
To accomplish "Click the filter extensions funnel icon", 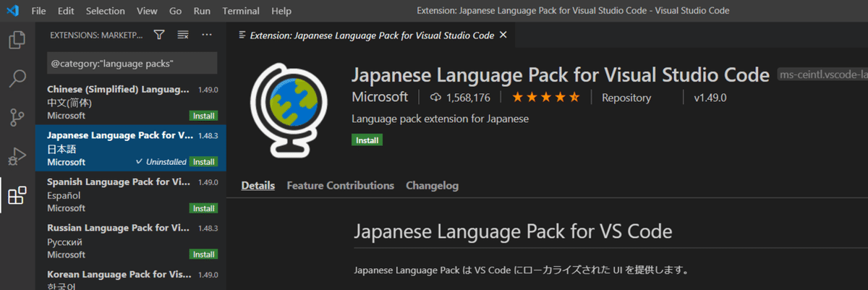I will 159,35.
